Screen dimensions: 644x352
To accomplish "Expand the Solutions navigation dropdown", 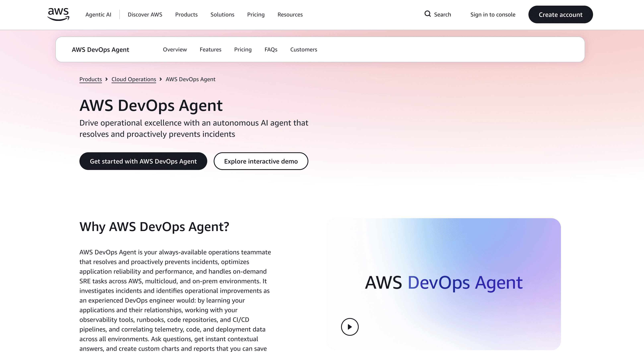I will coord(222,14).
